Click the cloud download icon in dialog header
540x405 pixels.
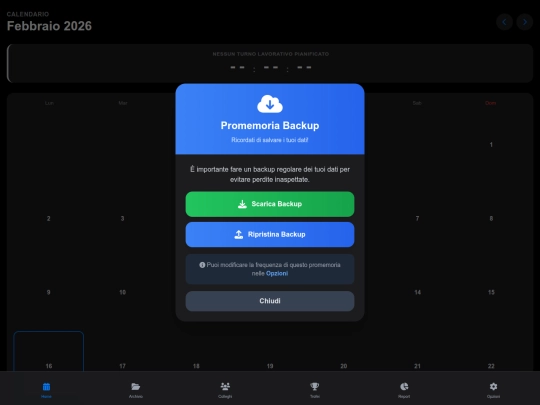coord(270,104)
